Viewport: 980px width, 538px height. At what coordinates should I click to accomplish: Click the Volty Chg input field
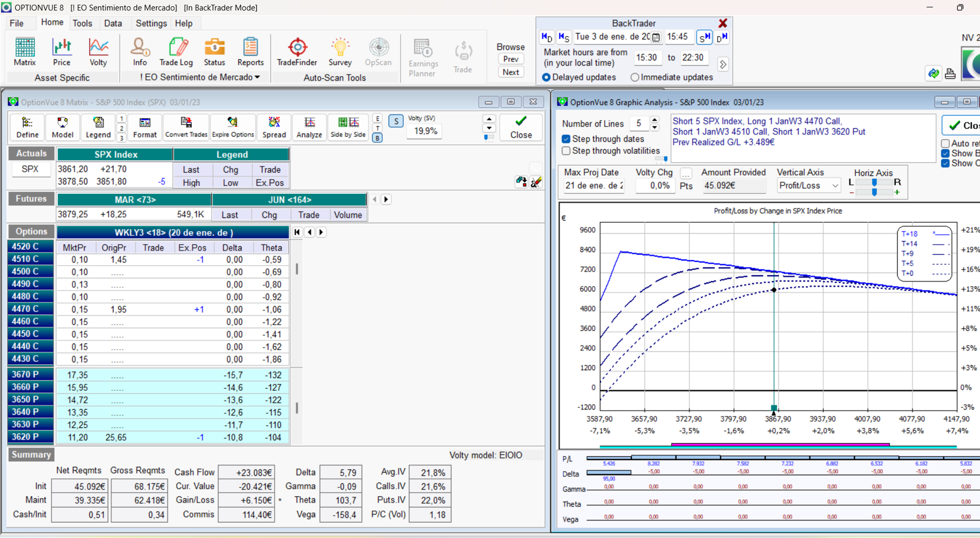(655, 186)
